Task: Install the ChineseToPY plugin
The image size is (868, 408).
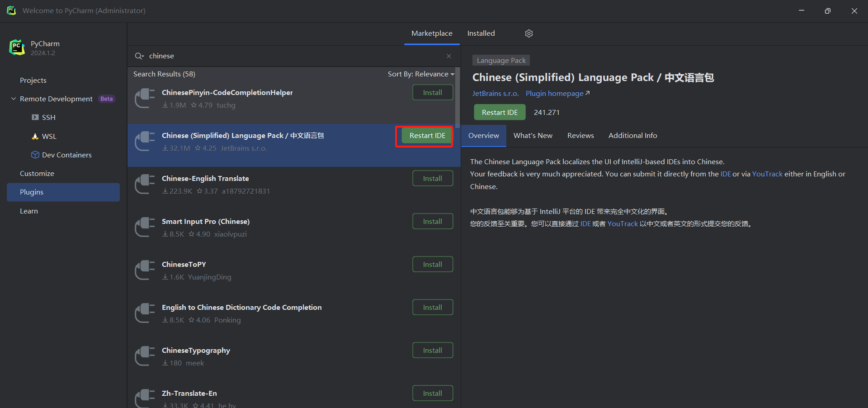Action: click(x=433, y=264)
